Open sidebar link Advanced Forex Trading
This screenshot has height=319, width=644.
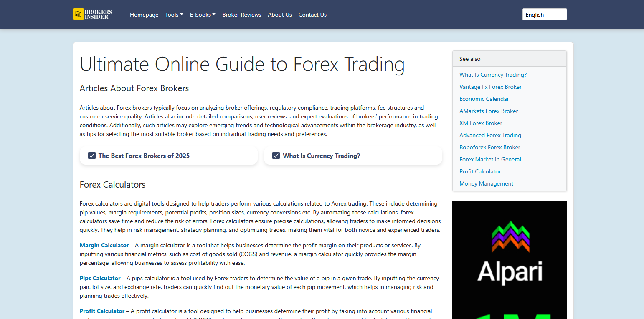490,135
